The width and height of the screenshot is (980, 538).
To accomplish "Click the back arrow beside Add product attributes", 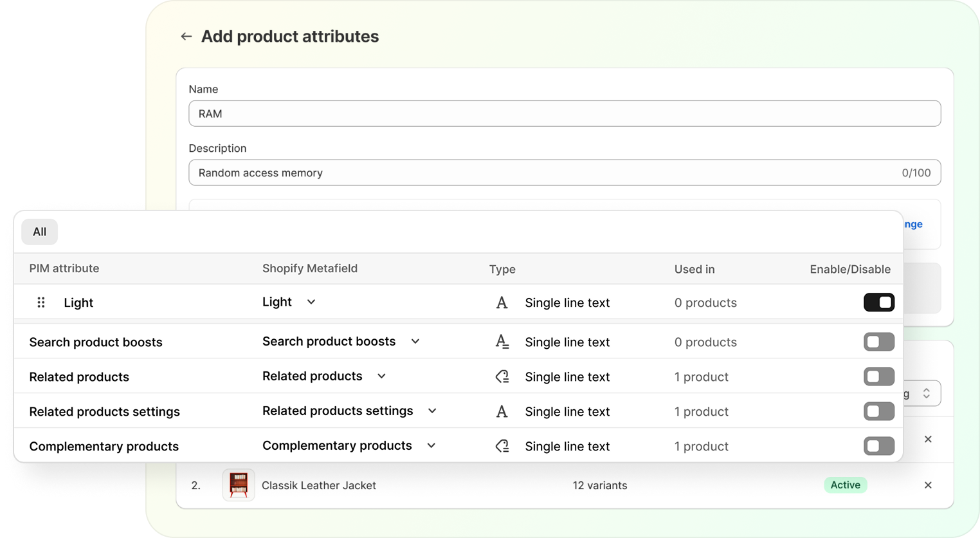I will pos(186,37).
